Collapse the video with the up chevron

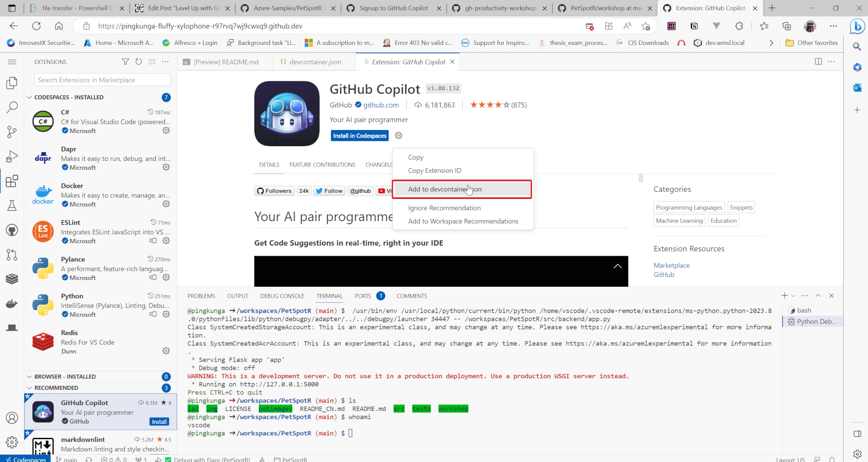pyautogui.click(x=618, y=266)
